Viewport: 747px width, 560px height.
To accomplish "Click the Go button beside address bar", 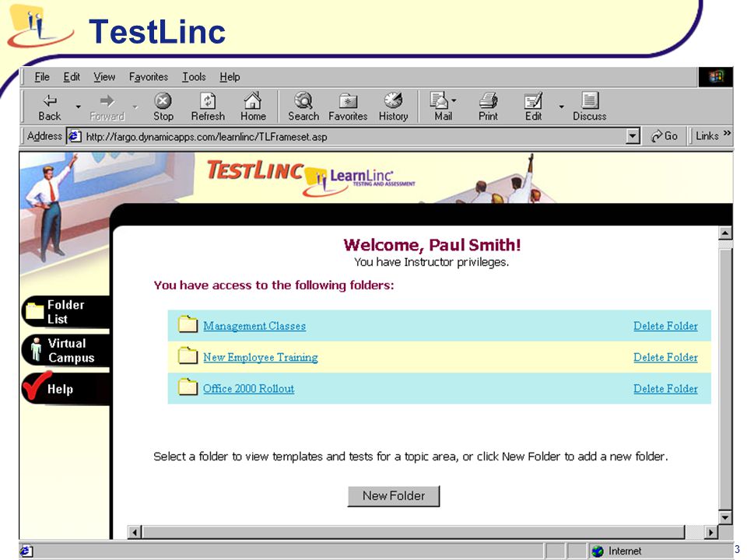I will point(665,136).
